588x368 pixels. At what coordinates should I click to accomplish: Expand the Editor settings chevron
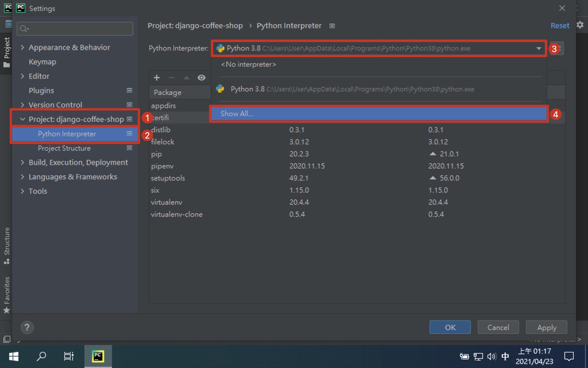(x=22, y=76)
